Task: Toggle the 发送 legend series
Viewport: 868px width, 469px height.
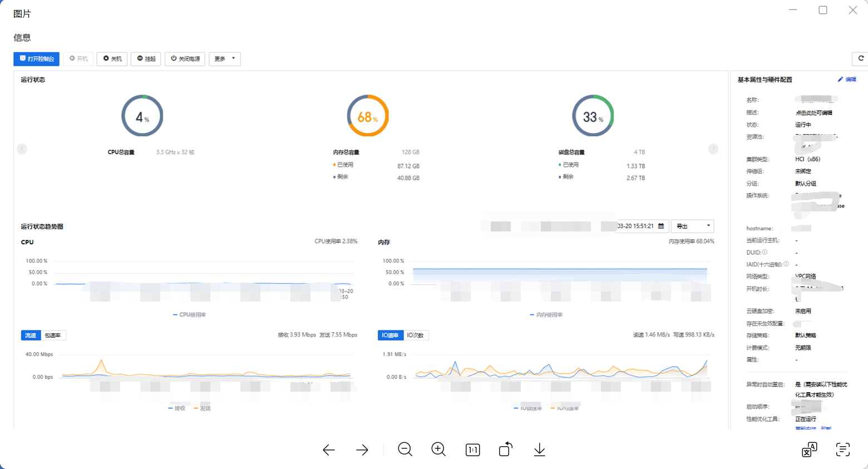Action: 203,408
